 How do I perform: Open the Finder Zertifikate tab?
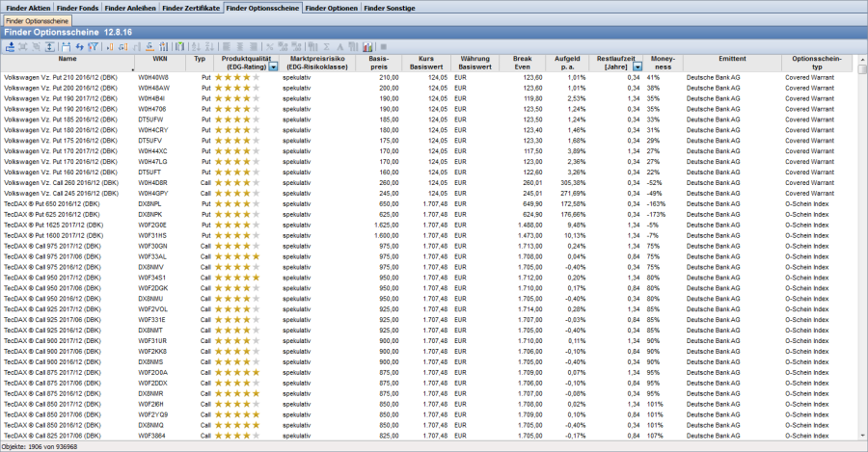coord(190,7)
